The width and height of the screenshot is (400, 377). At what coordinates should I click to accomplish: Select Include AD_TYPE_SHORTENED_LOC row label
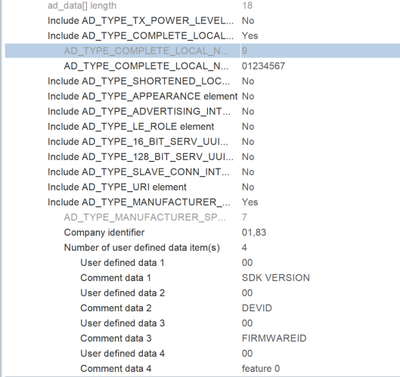pos(139,81)
